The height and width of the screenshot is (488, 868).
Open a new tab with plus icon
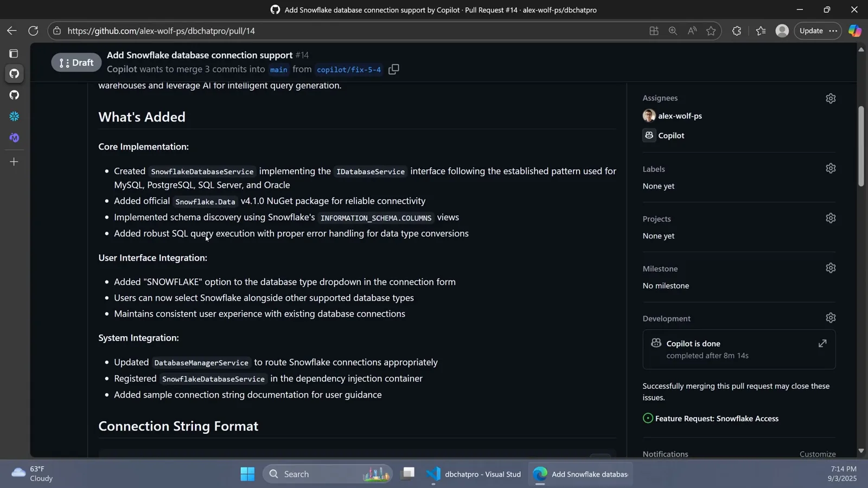point(14,162)
